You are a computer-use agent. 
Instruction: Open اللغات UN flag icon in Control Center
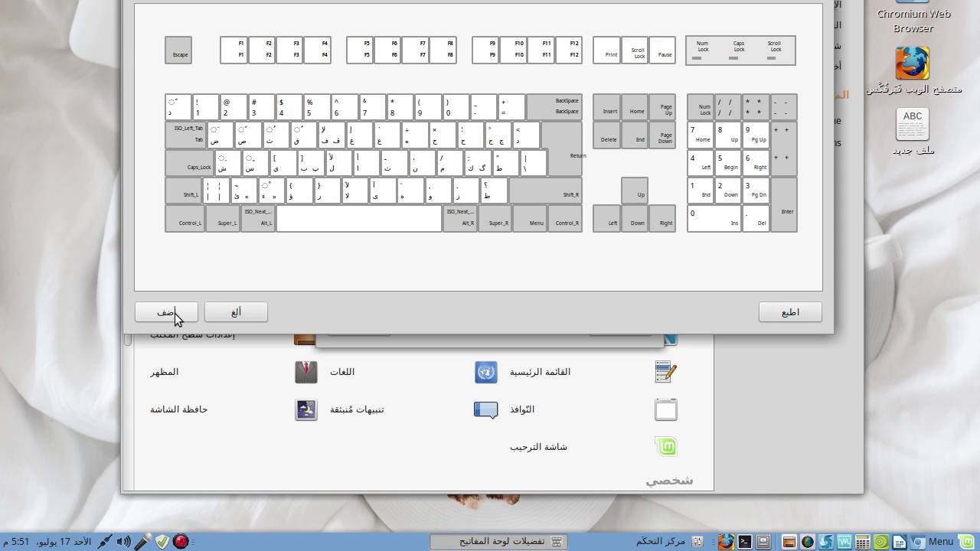coord(486,372)
